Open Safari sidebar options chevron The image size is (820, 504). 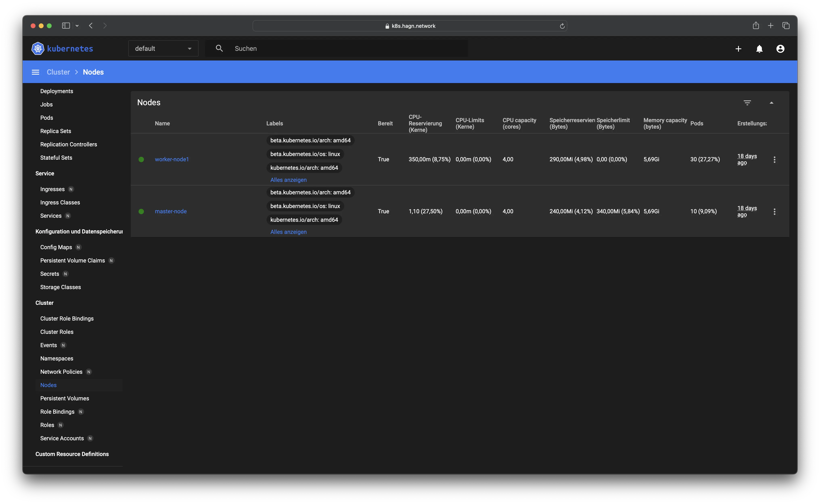(x=77, y=26)
